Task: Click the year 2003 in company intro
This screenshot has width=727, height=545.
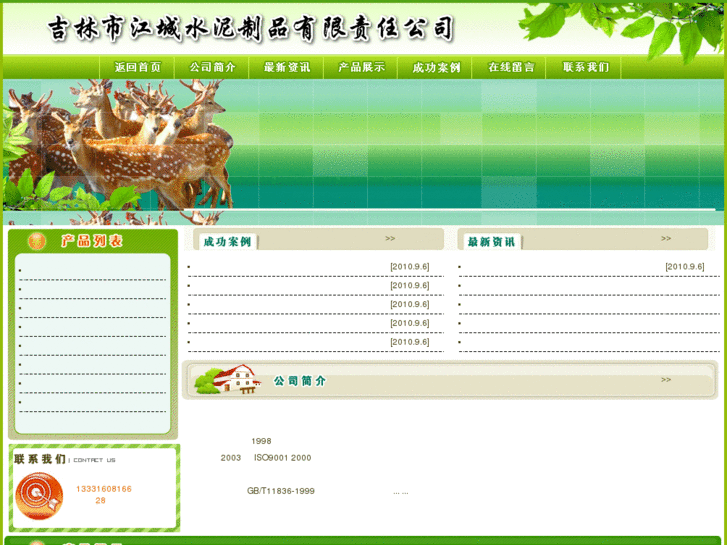Action: pos(230,458)
